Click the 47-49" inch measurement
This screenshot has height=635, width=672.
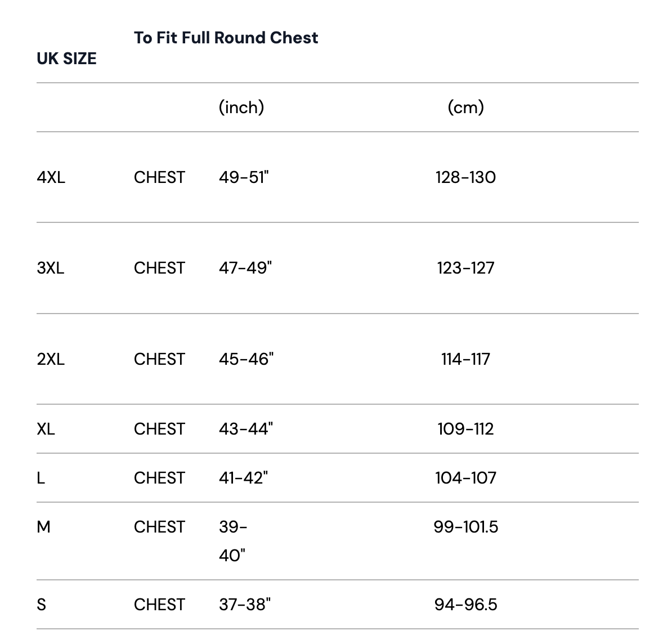pyautogui.click(x=245, y=268)
